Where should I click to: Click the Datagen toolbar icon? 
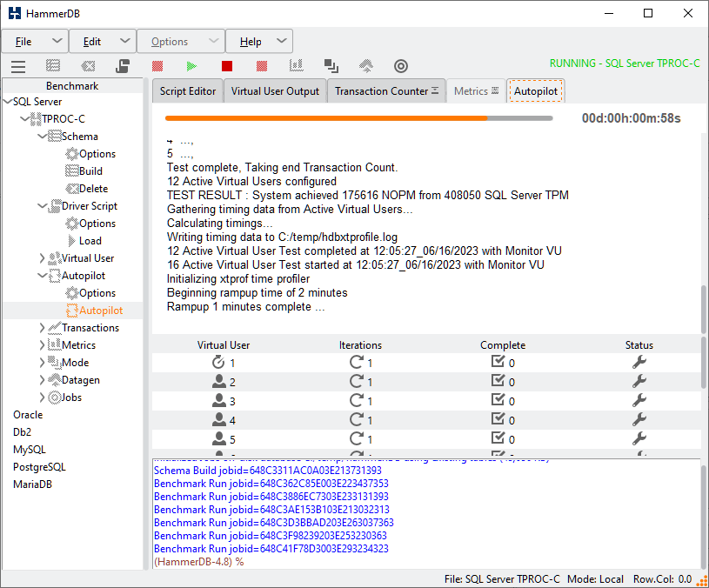[366, 66]
